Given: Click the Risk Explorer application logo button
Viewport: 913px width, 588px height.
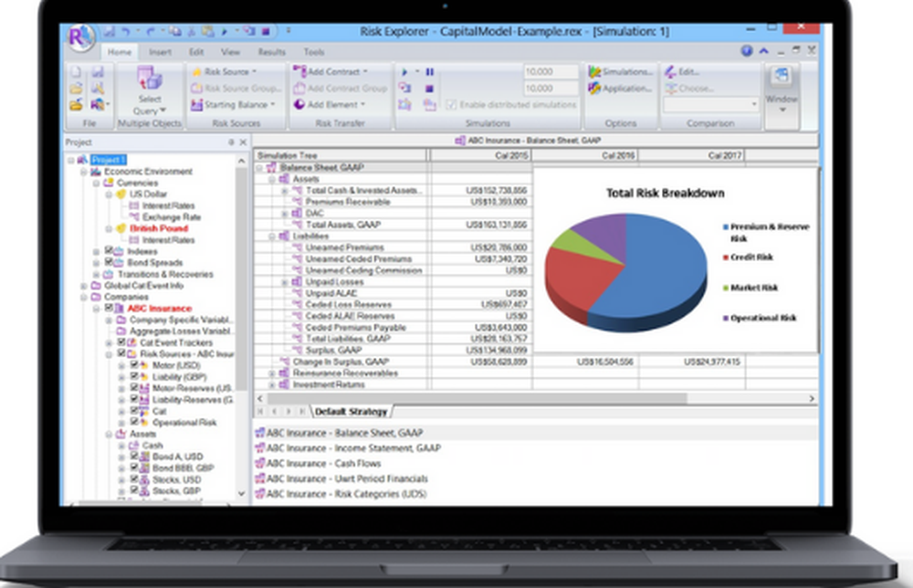Looking at the screenshot, I should [80, 37].
